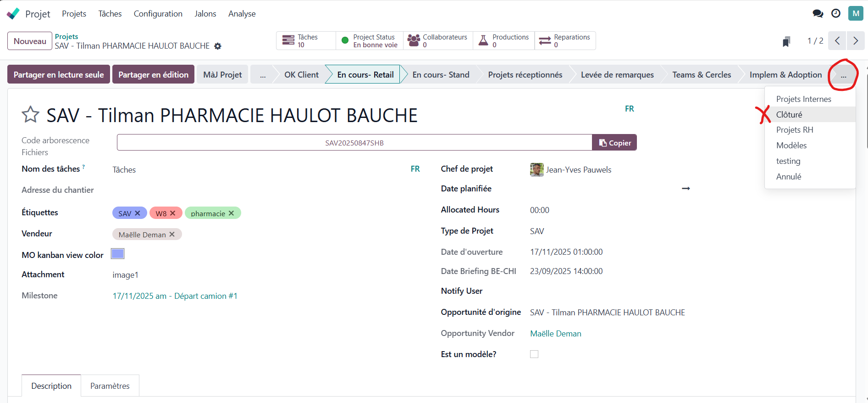Go to the previous record arrow
The width and height of the screenshot is (868, 403).
837,41
